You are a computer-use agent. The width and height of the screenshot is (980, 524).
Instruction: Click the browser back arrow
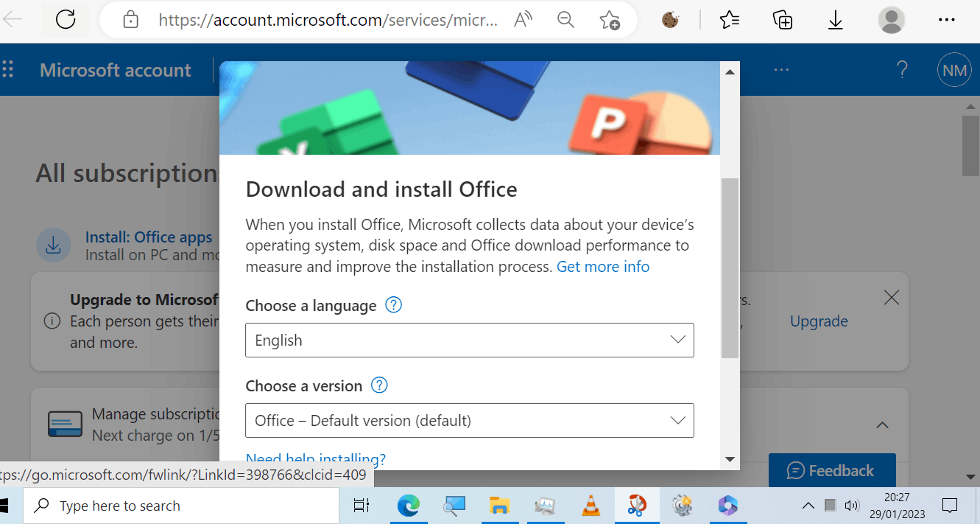[13, 20]
